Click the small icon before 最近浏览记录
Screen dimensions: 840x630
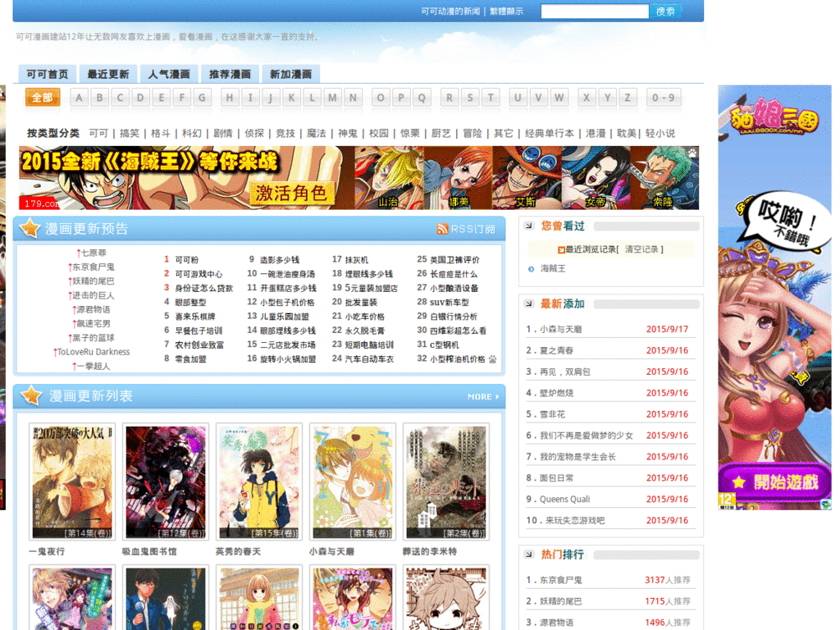561,249
